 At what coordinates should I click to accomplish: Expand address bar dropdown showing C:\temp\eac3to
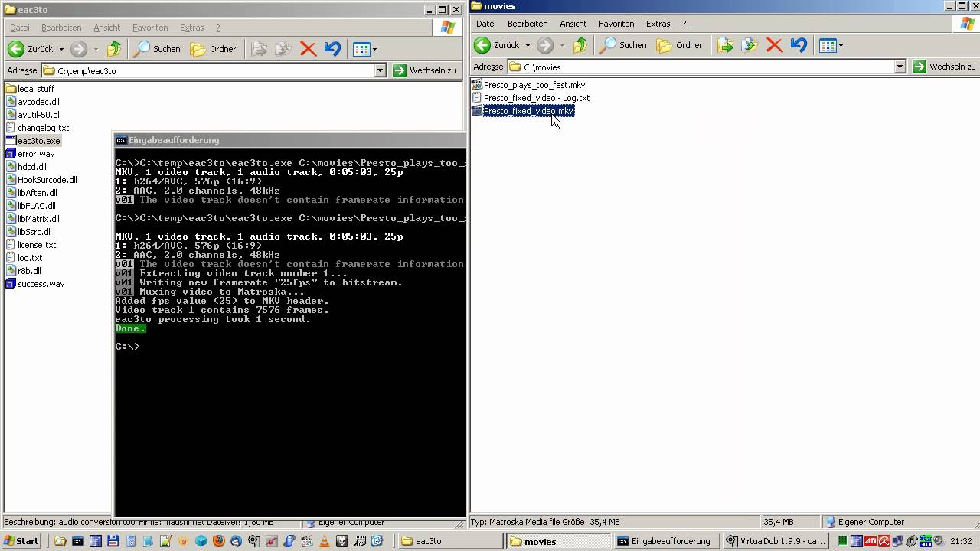(x=381, y=70)
